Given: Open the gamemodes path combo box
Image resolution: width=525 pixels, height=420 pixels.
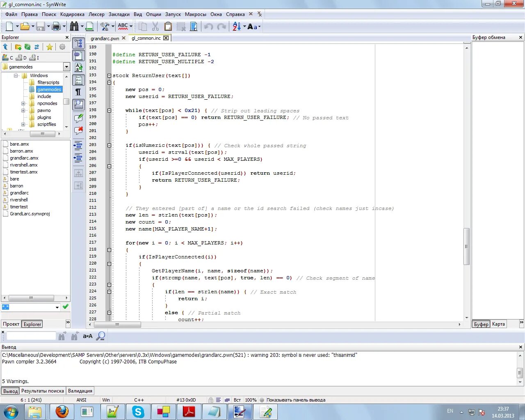Looking at the screenshot, I should pyautogui.click(x=66, y=66).
